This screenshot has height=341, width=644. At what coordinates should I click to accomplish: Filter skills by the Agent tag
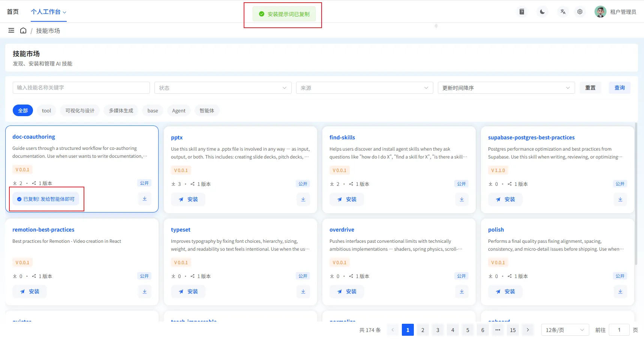(179, 111)
